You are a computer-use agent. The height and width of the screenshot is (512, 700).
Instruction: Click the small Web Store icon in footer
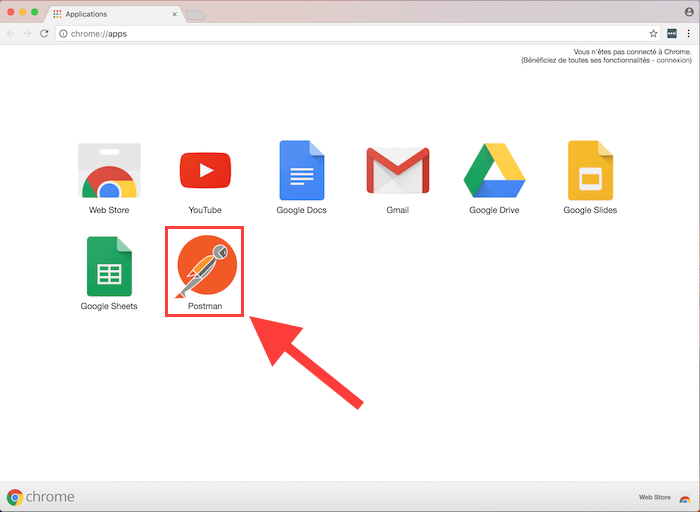685,497
